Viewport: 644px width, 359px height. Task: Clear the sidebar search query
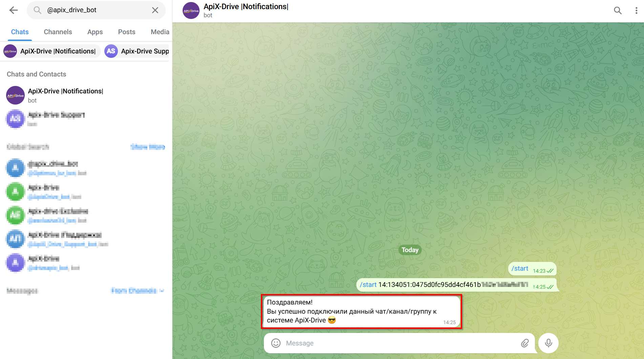155,10
